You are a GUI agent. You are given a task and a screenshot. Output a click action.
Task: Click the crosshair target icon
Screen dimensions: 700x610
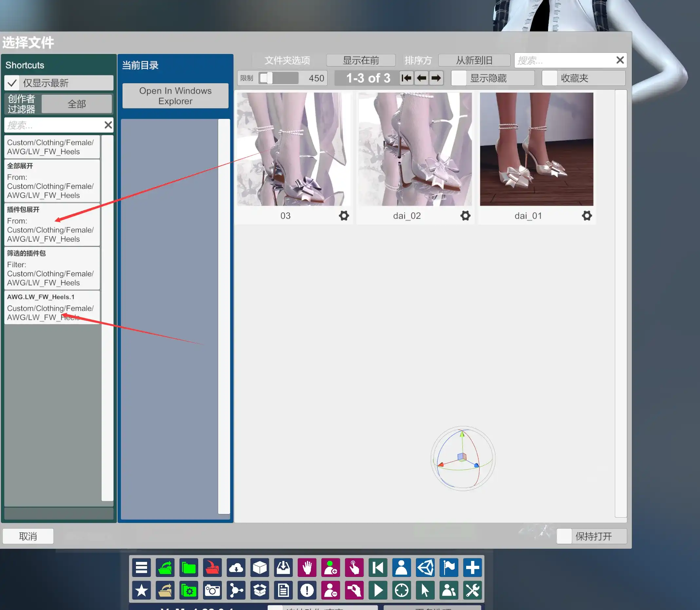(x=401, y=590)
